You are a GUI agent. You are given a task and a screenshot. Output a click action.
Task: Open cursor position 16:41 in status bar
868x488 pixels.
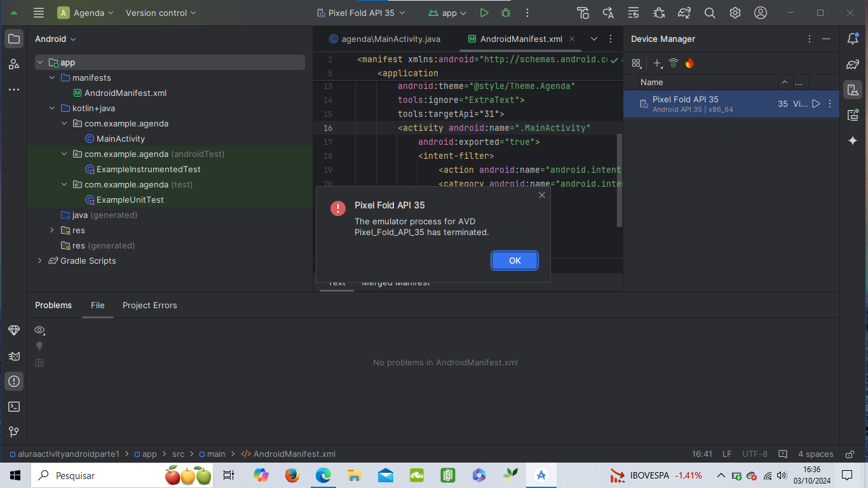tap(702, 454)
